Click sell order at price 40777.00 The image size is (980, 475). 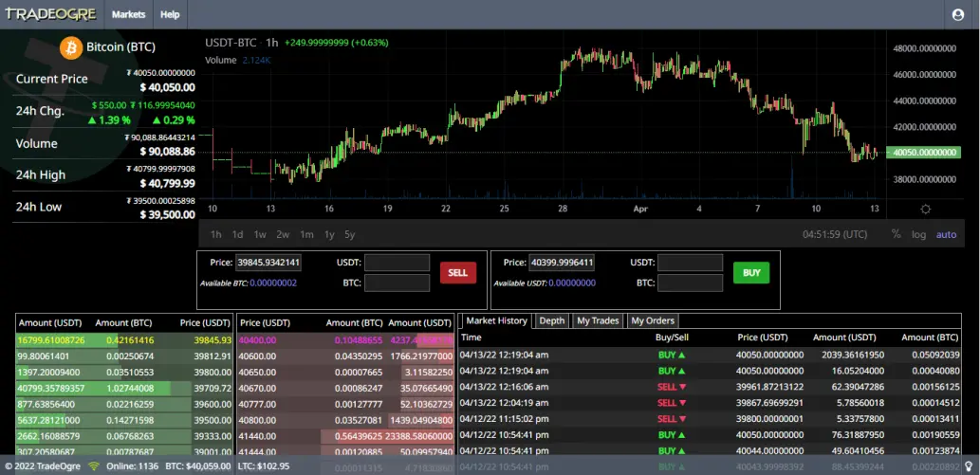pyautogui.click(x=345, y=404)
